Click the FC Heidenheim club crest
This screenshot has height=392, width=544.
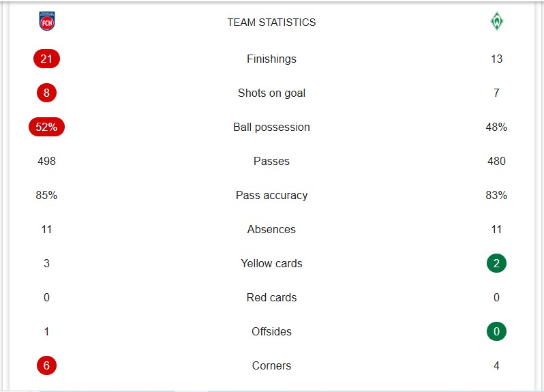(x=47, y=21)
